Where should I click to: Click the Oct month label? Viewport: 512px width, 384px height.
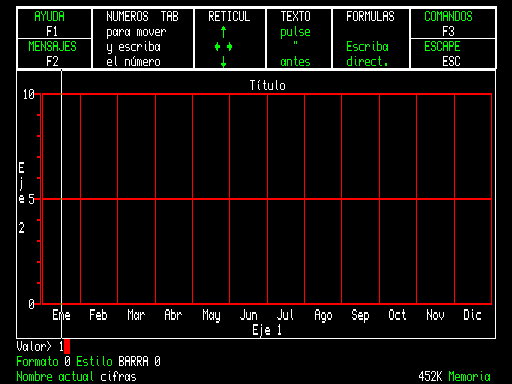397,315
